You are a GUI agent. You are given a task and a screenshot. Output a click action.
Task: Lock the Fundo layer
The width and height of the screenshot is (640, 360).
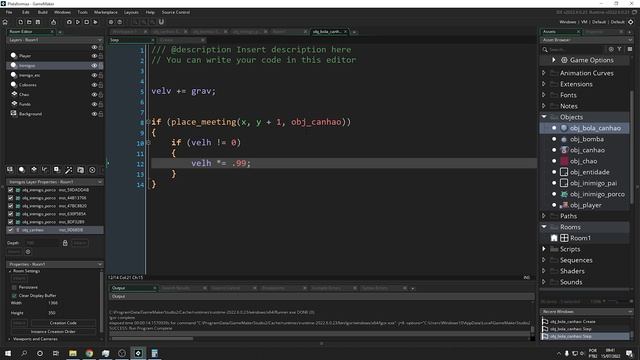point(101,104)
